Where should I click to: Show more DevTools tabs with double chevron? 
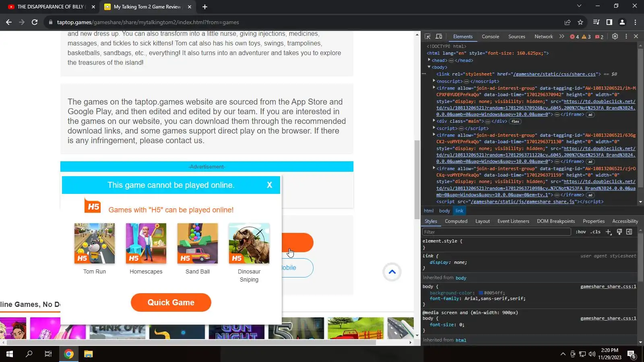coord(562,36)
